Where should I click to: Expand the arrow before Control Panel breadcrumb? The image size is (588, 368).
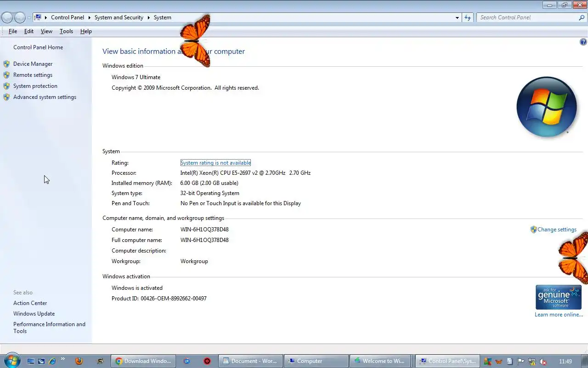(x=46, y=17)
